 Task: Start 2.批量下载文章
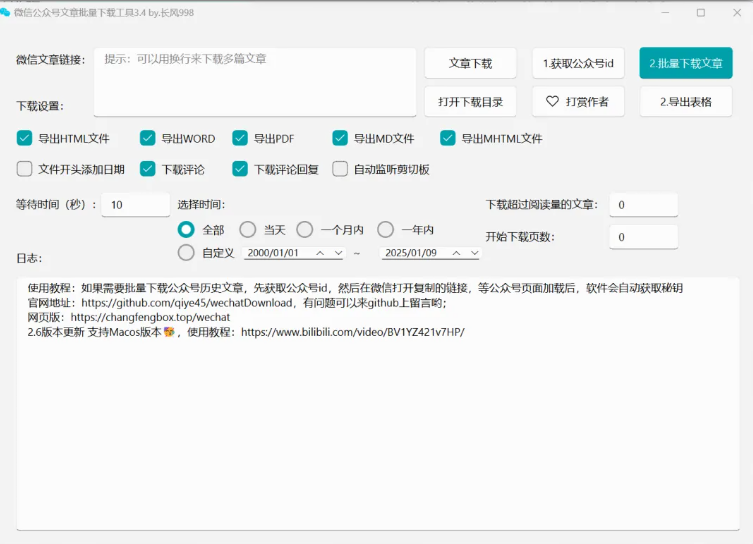coord(686,63)
